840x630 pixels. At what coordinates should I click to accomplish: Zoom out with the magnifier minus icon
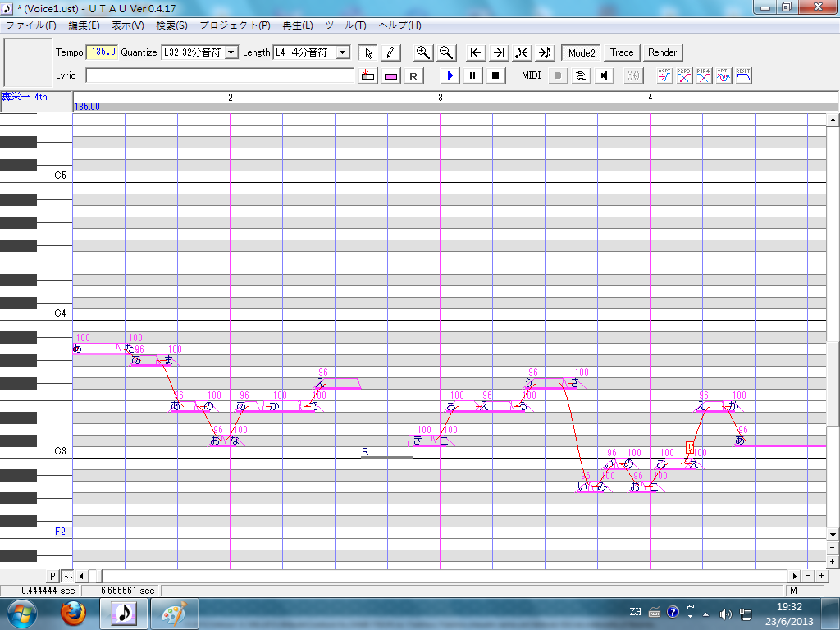(445, 52)
